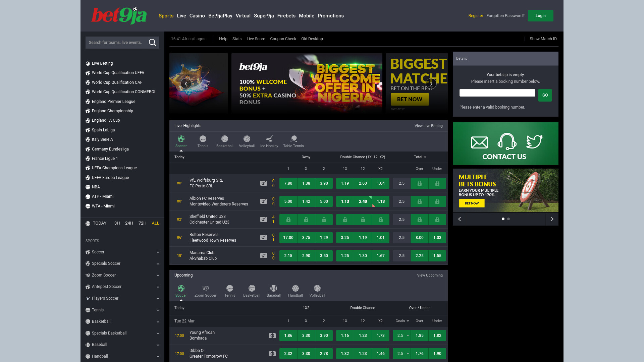Open 2.5 goals dropdown for Dibba Oil
Image resolution: width=644 pixels, height=362 pixels.
[402, 354]
